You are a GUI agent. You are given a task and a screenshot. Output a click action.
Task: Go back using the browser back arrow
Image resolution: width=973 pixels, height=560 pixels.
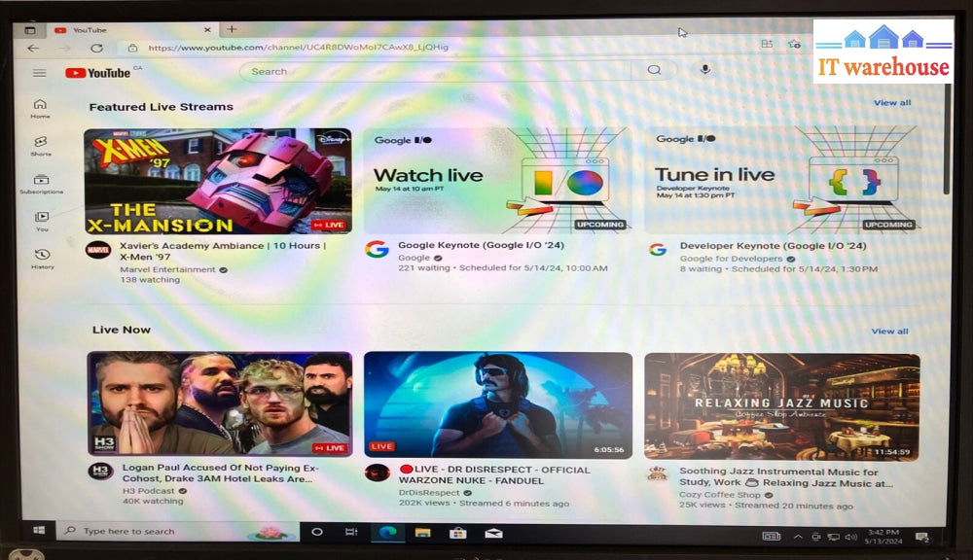point(33,48)
